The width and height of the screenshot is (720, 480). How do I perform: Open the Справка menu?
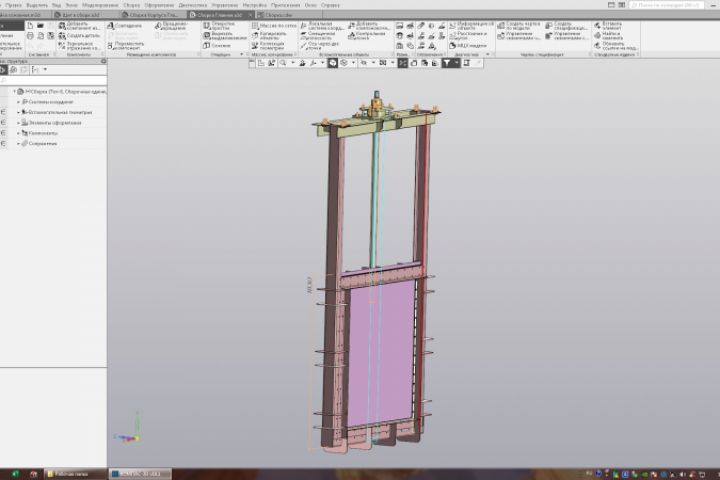[x=330, y=5]
